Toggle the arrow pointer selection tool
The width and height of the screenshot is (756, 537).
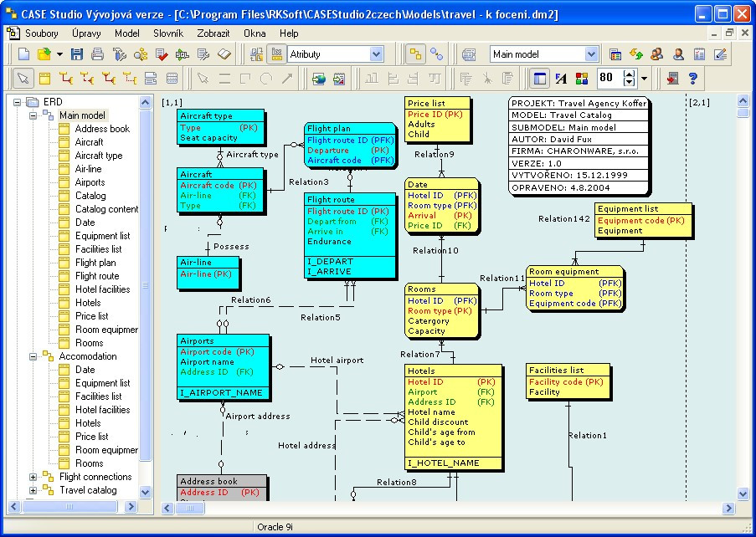click(23, 78)
